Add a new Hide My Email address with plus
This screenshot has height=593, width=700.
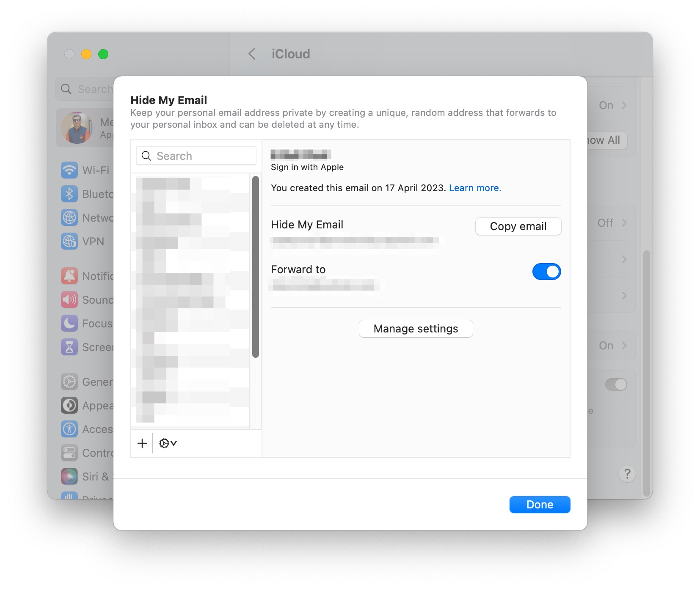coord(142,443)
